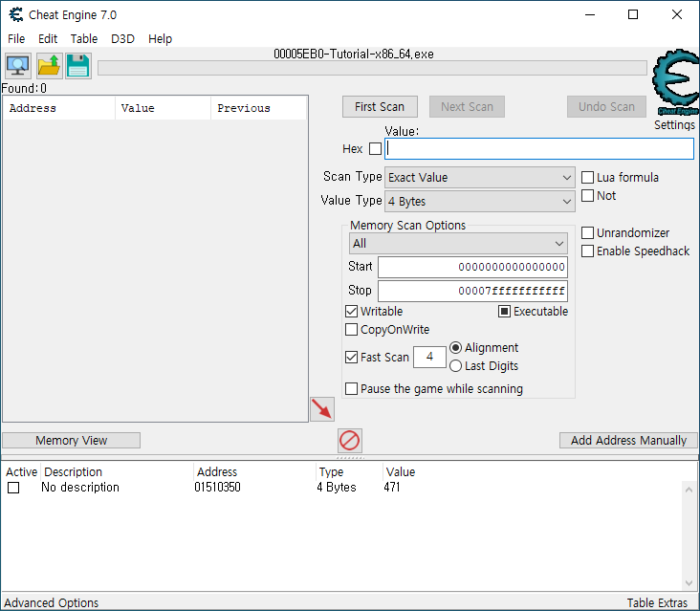700x611 pixels.
Task: Select the Alignment radio button
Action: pyautogui.click(x=455, y=348)
